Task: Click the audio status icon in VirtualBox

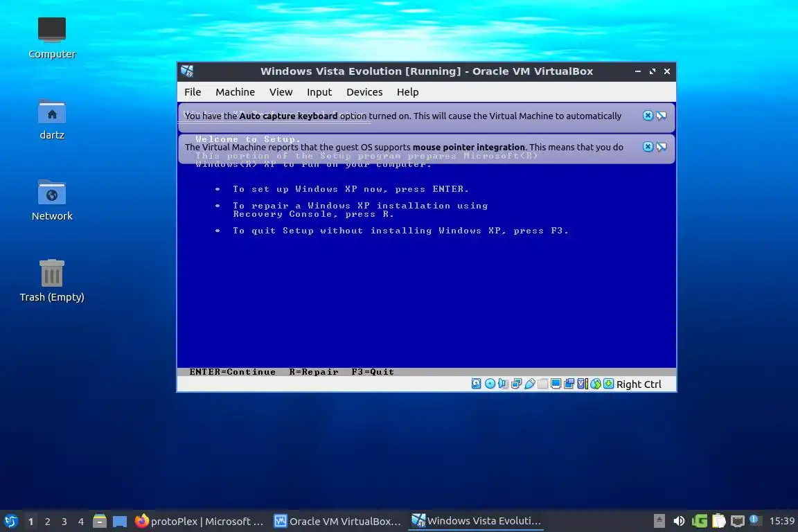Action: [x=504, y=384]
